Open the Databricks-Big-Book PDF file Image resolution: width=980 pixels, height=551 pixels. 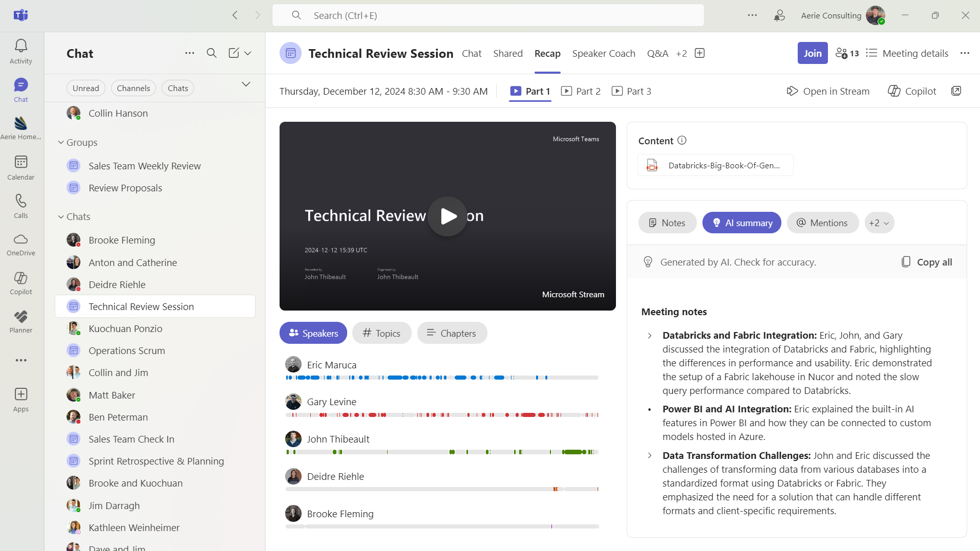[715, 165]
